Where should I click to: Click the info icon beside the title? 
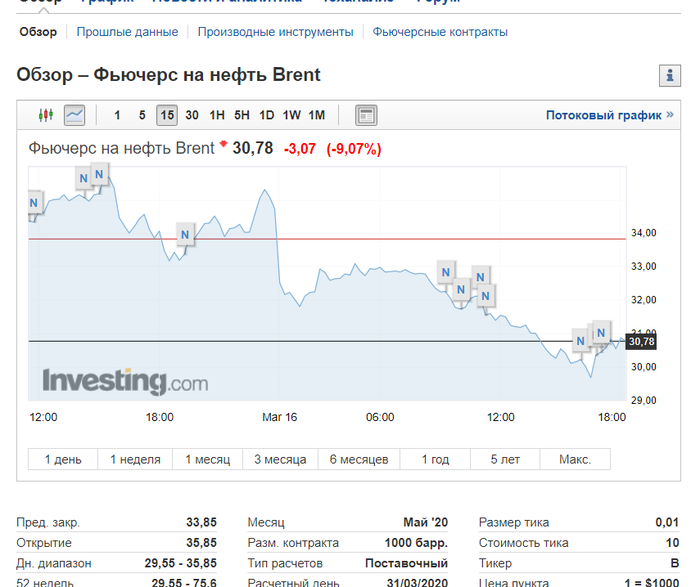coord(668,76)
